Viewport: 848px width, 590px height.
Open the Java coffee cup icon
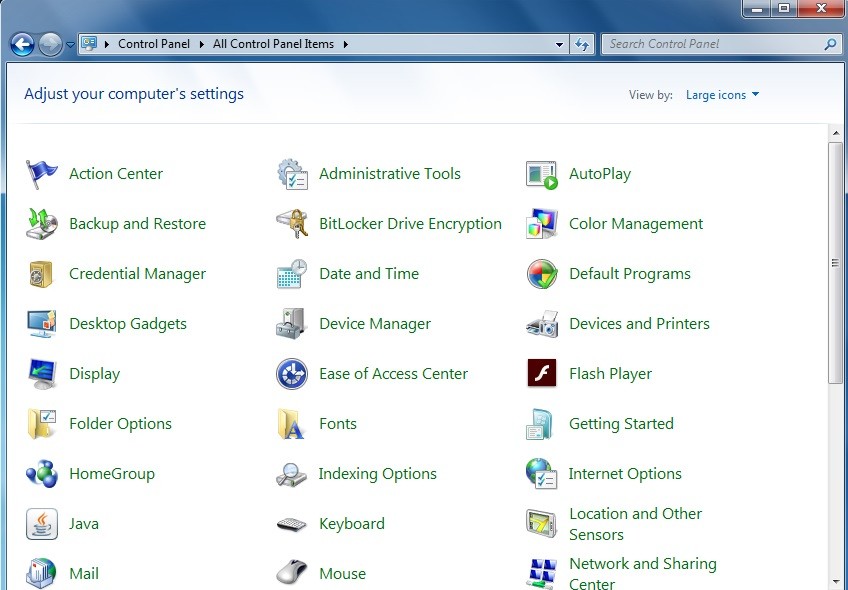coord(42,524)
